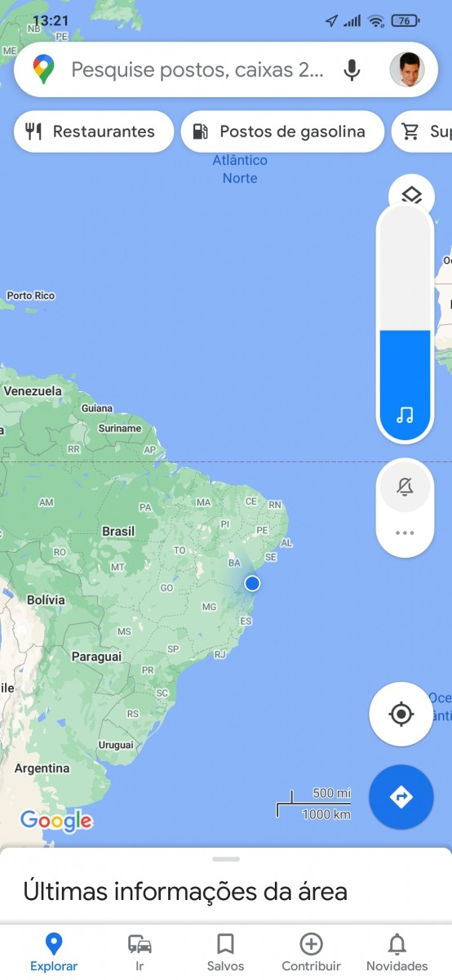
Task: Select the Postos de gasolina chip
Action: pos(282,131)
